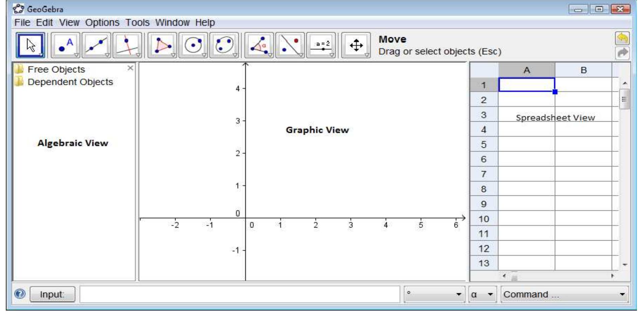Select the Move Graphics View tool

(356, 45)
